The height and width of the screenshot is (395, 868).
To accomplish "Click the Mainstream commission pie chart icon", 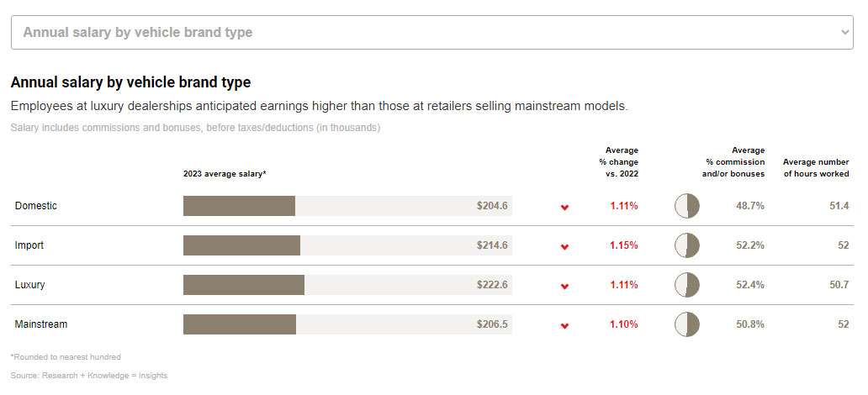I will tap(687, 324).
